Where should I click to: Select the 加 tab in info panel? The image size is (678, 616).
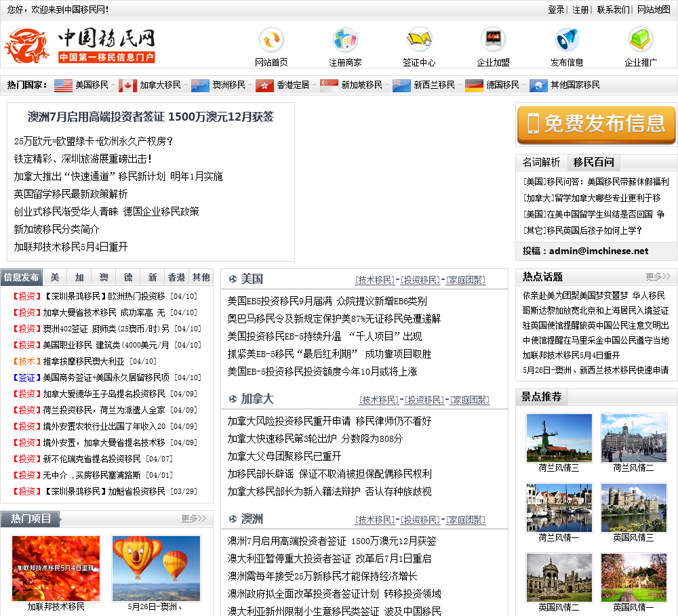point(79,277)
